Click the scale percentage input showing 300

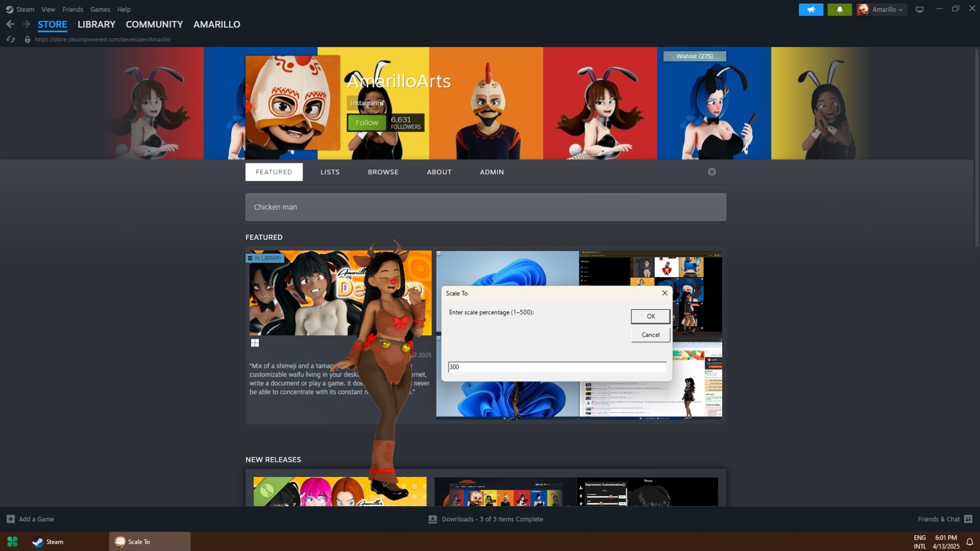point(556,367)
